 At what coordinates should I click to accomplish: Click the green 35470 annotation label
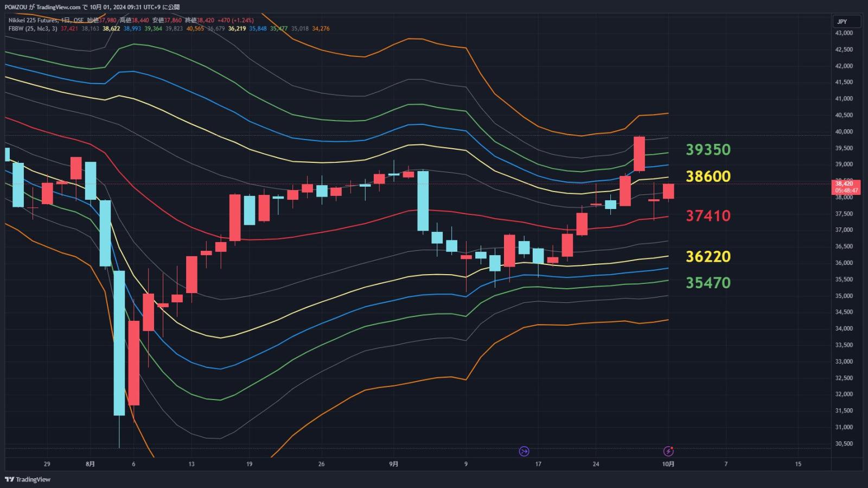pos(708,283)
